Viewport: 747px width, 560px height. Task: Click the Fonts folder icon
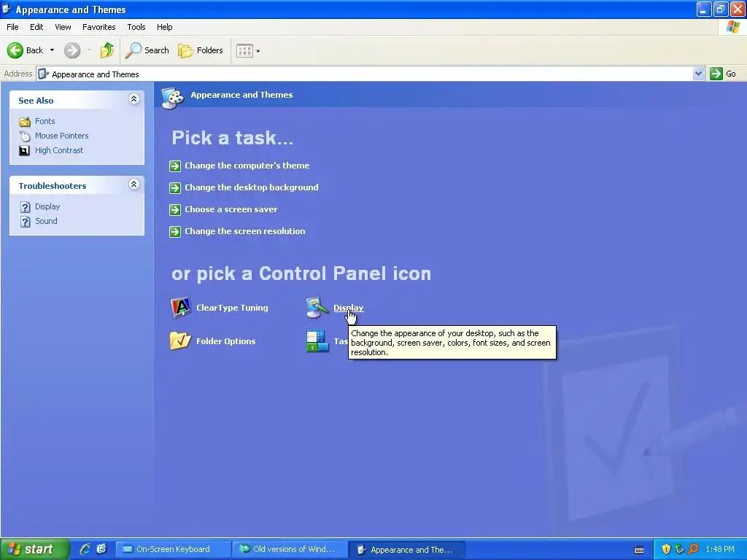point(25,122)
